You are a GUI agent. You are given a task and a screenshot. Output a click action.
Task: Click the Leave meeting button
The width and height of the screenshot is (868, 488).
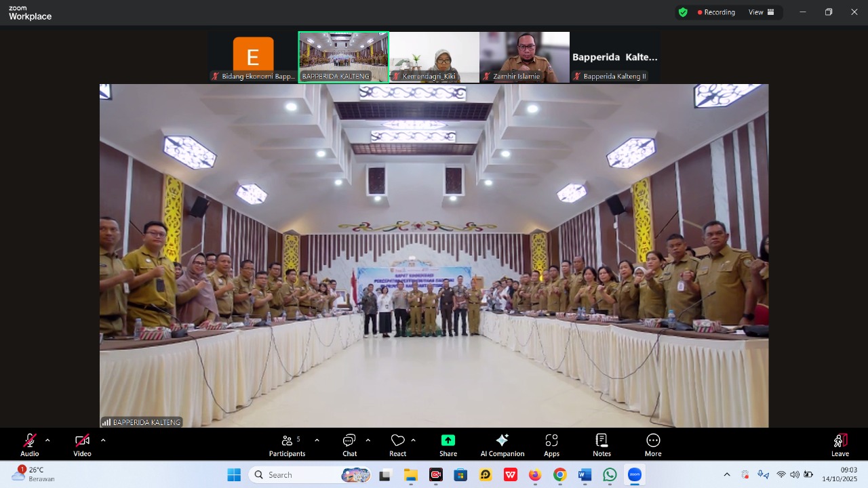pyautogui.click(x=840, y=445)
